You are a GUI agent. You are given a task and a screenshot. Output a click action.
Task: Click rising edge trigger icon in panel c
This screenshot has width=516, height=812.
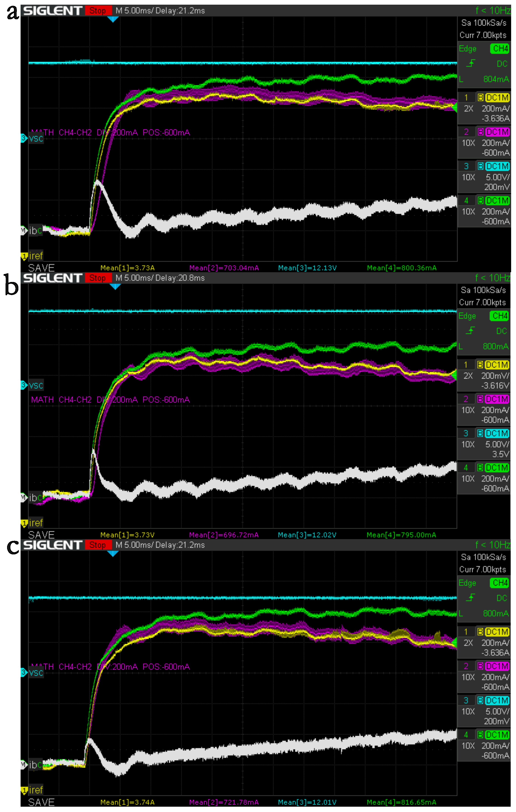click(x=470, y=598)
